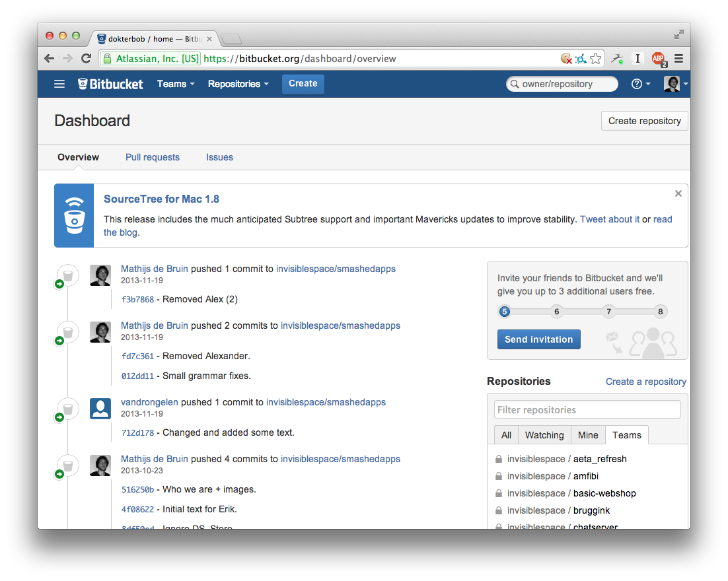Image resolution: width=728 pixels, height=581 pixels.
Task: Expand the Repositories dropdown menu
Action: coord(238,84)
